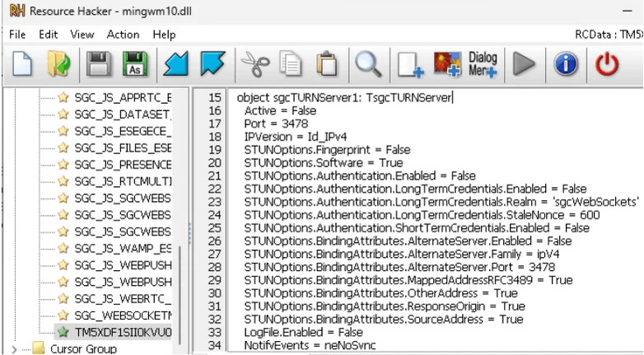Click the AlternateServer.Port = 3478 line
This screenshot has height=355, width=644.
coord(399,267)
